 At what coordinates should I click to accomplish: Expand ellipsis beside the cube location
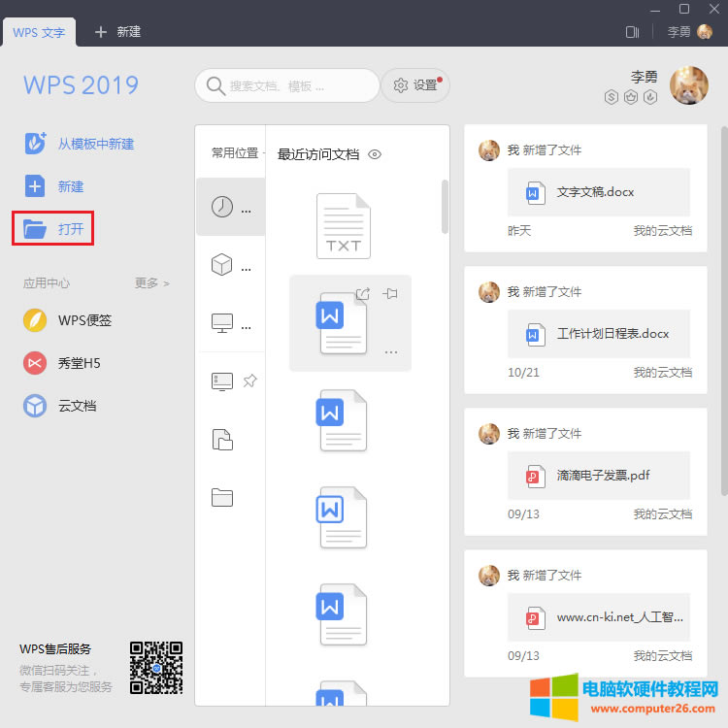247,269
